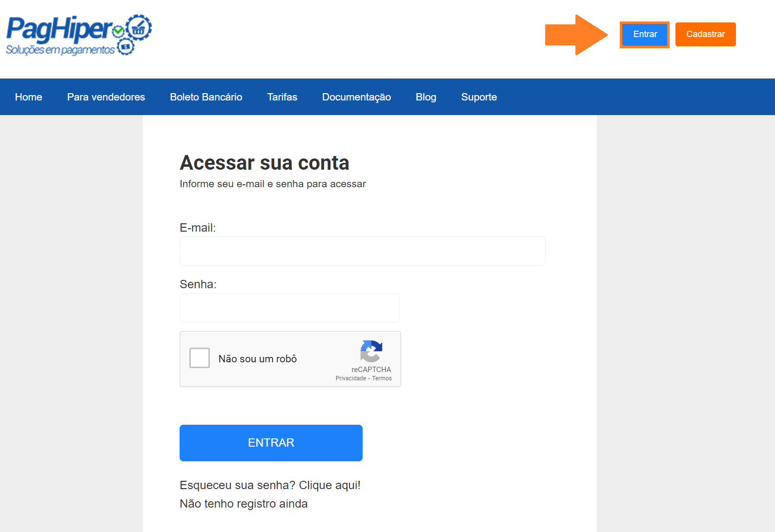Follow the "Não tenho registro ainda" link

(244, 504)
